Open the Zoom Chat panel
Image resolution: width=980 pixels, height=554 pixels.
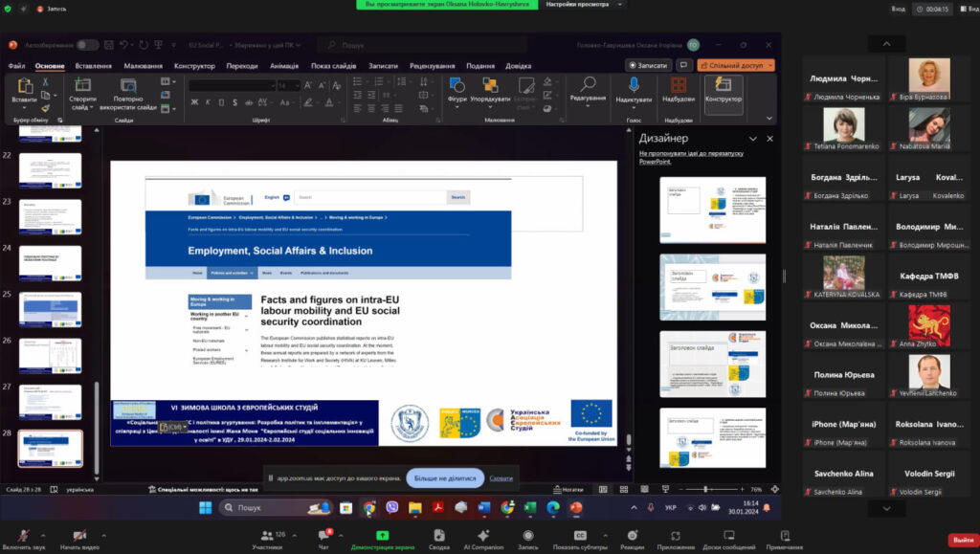[x=323, y=535]
